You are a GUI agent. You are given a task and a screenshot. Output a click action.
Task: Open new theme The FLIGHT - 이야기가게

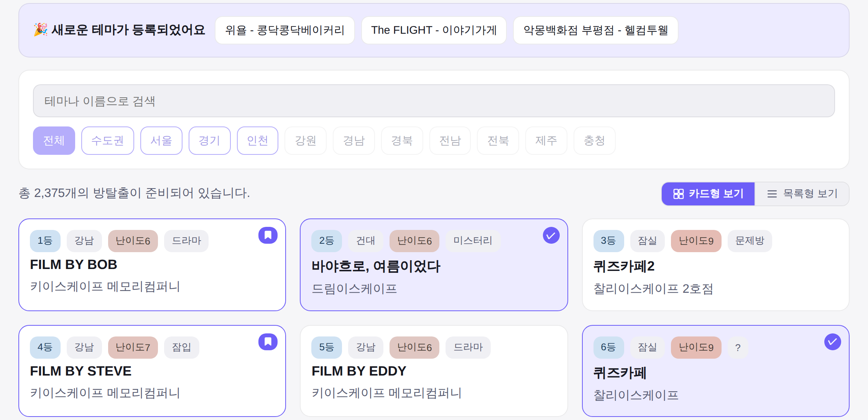point(434,30)
